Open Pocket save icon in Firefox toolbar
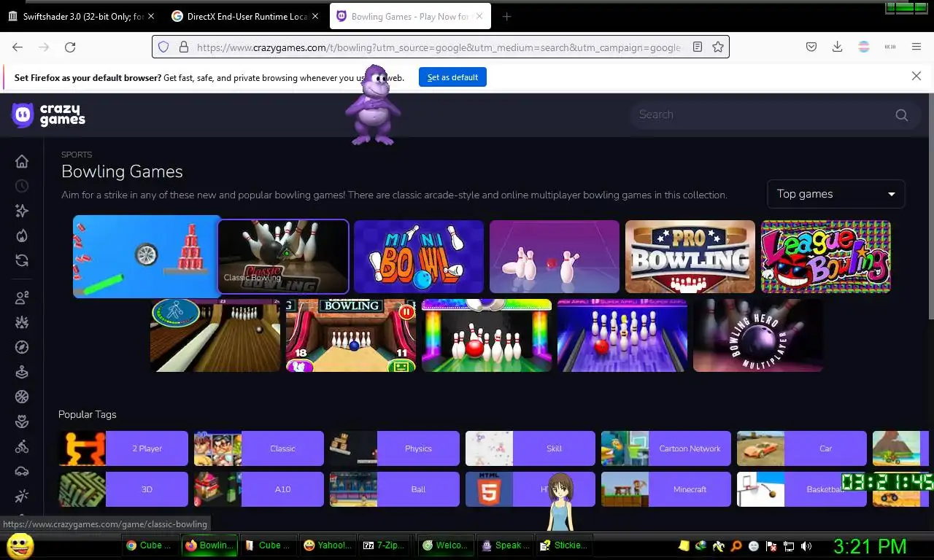The width and height of the screenshot is (934, 560). click(x=811, y=47)
